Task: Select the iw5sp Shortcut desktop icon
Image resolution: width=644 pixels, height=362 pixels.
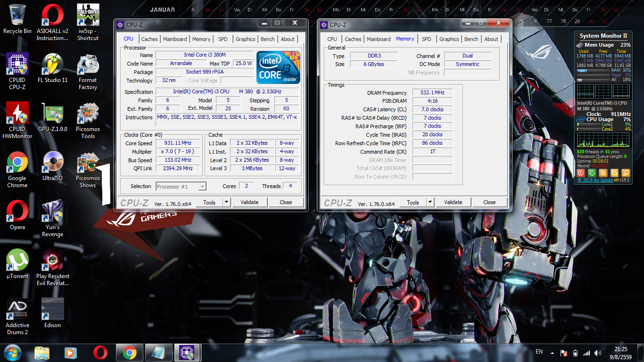Action: tap(88, 23)
